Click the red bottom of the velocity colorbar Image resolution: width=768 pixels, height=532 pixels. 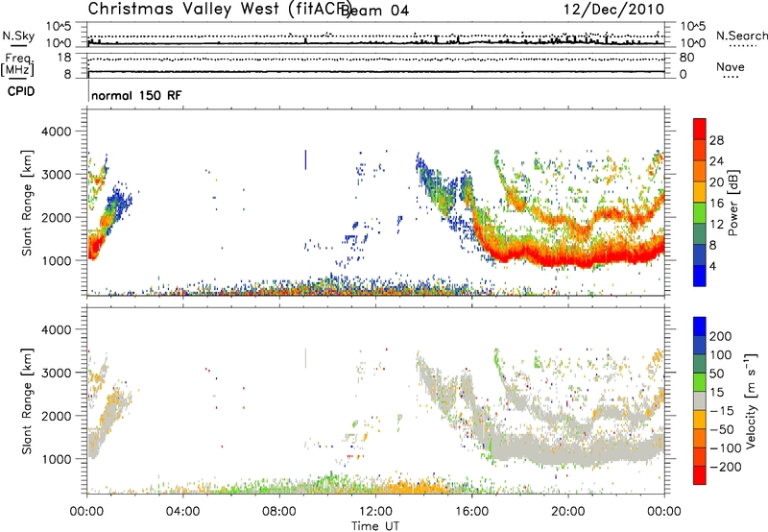(x=700, y=475)
